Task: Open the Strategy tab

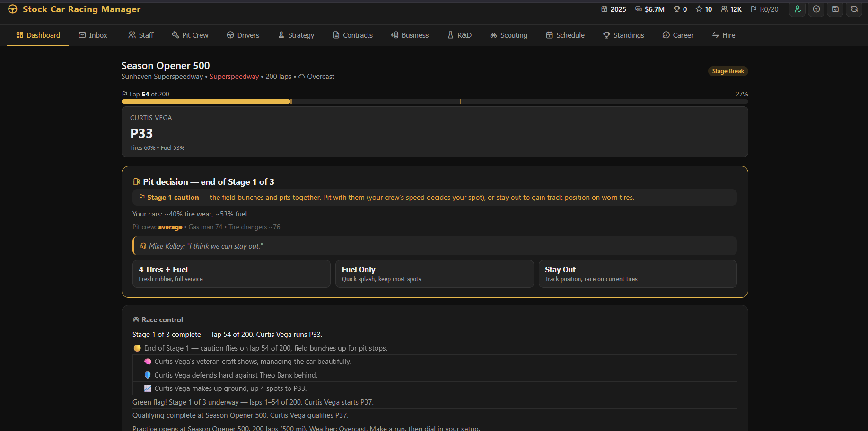Action: [296, 35]
